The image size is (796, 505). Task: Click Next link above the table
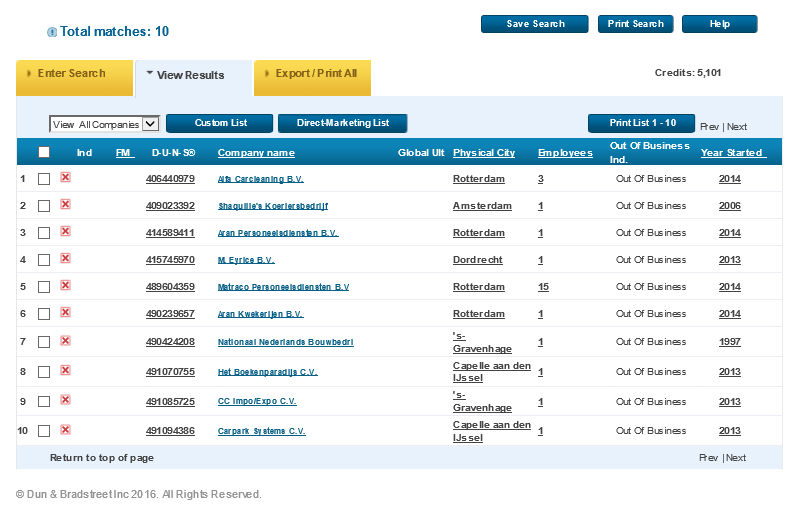737,127
